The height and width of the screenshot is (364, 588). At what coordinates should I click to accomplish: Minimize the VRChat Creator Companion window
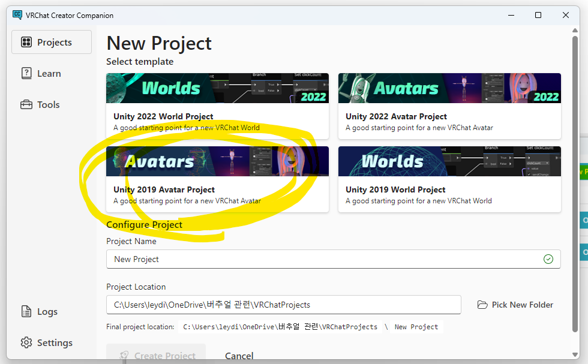point(511,15)
